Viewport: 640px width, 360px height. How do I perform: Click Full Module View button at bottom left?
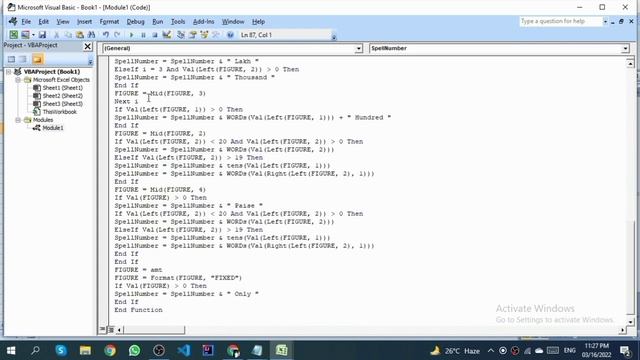(111, 329)
